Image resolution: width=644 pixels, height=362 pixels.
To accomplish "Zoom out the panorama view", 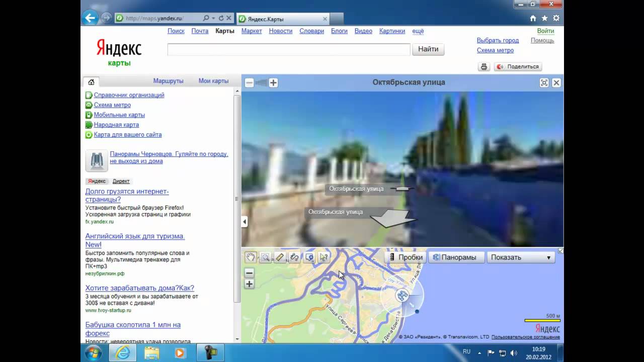I will click(x=249, y=83).
